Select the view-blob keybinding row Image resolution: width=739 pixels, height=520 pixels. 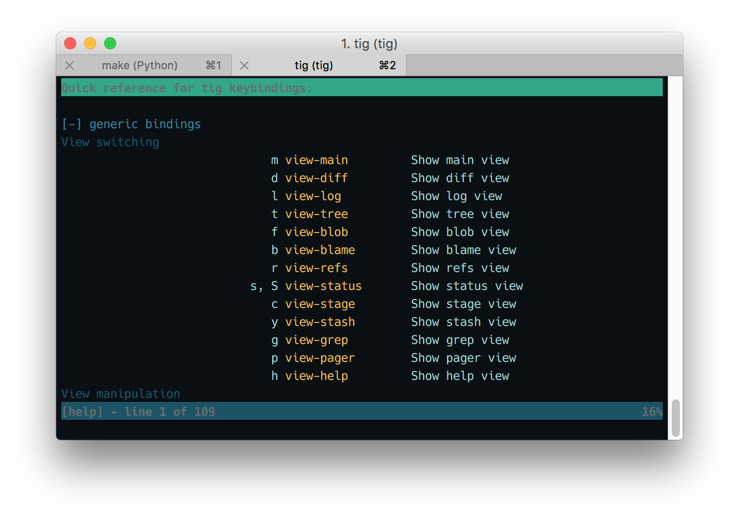tap(362, 232)
